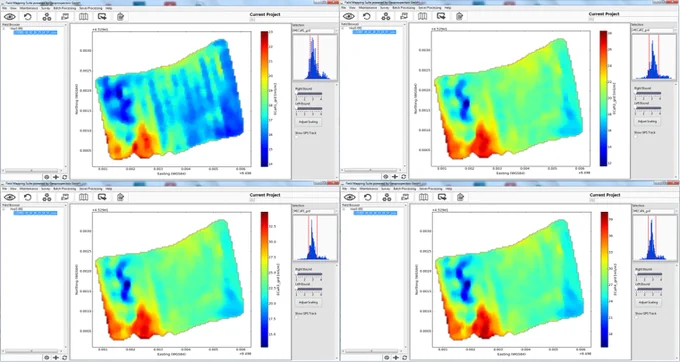
Task: Click the export-arrow icon in bottom-left window toolbar
Action: pyautogui.click(x=102, y=197)
